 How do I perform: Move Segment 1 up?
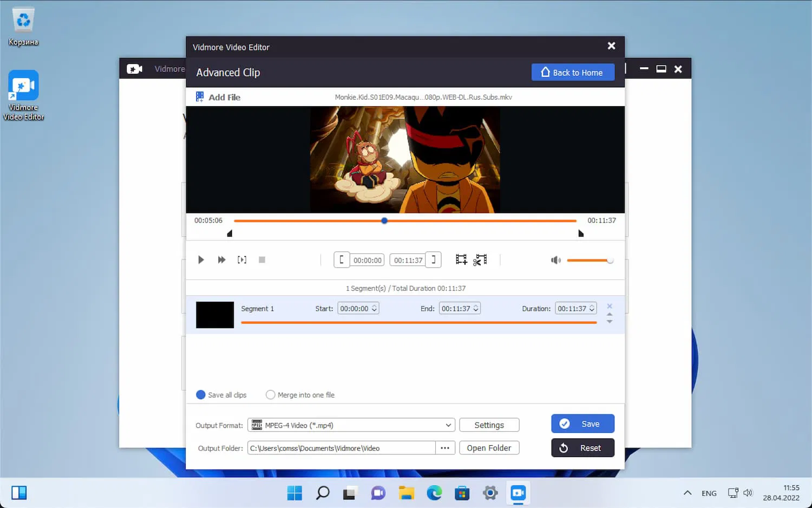pyautogui.click(x=610, y=314)
